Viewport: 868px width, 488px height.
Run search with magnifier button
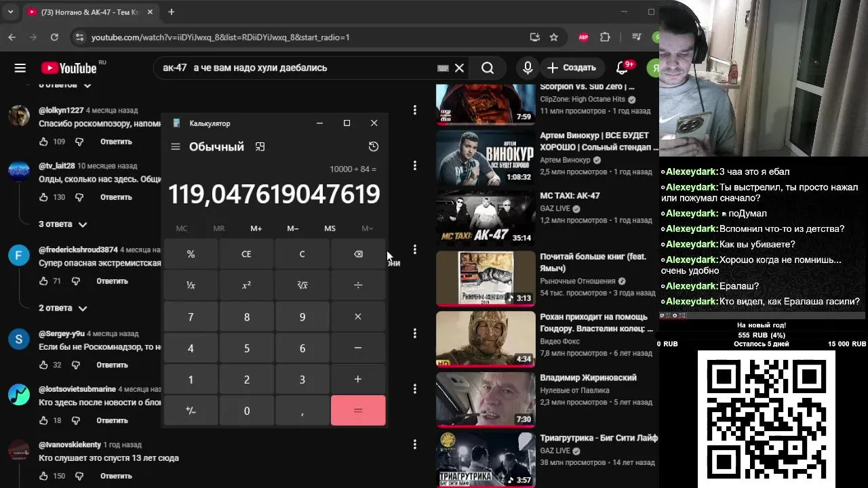pos(488,68)
